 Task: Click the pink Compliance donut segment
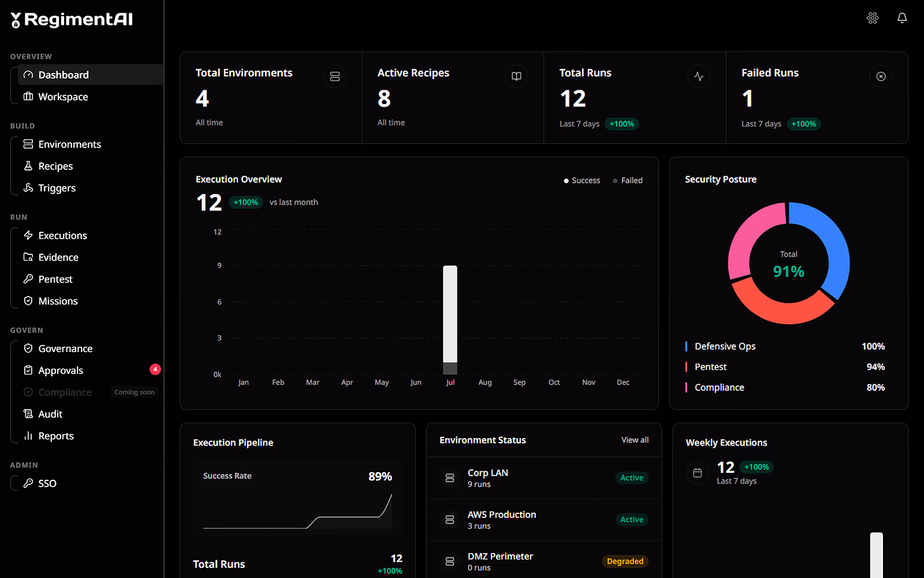pyautogui.click(x=746, y=234)
